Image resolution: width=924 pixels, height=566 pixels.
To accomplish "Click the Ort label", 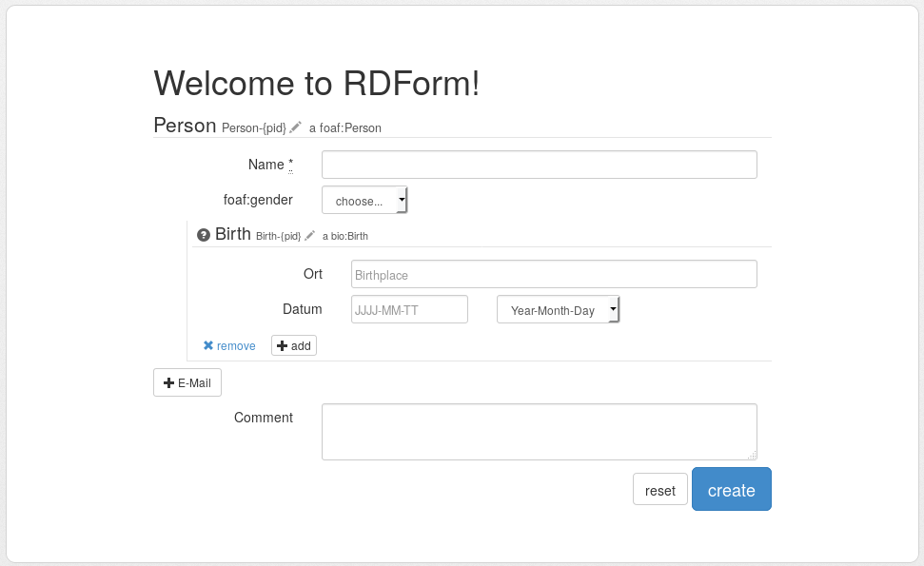I will coord(313,274).
